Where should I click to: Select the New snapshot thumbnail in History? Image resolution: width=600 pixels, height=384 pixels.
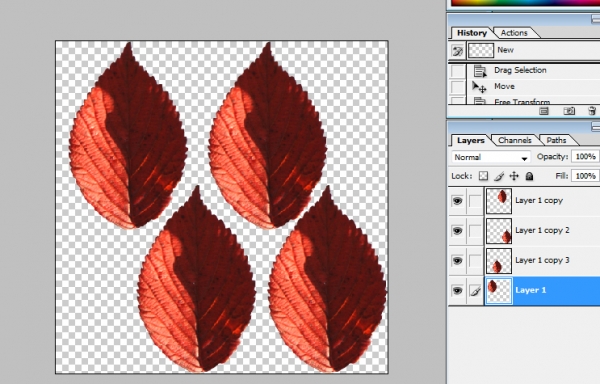(x=481, y=50)
